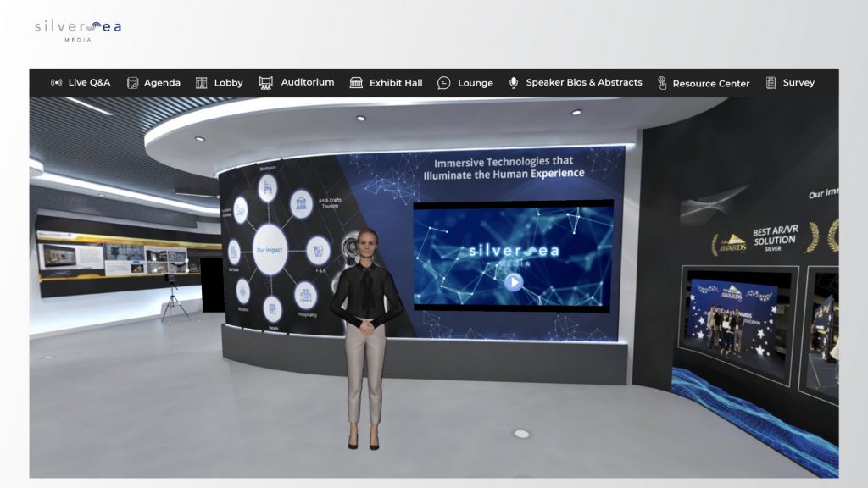Click the Lobby building icon

[x=202, y=83]
